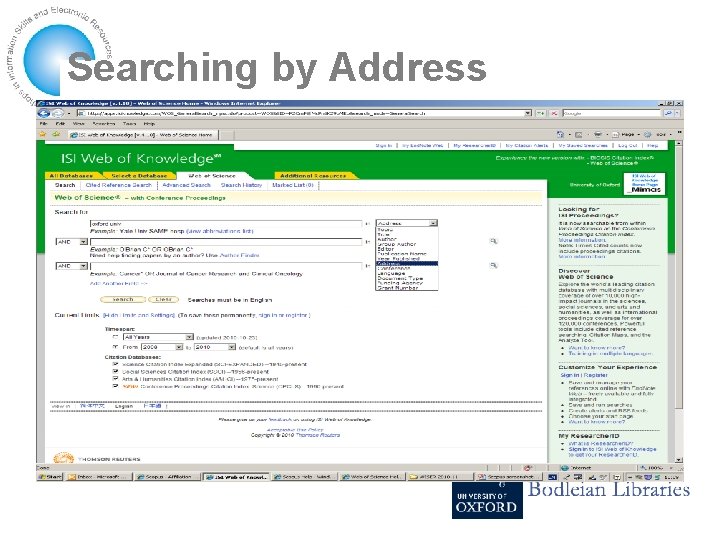This screenshot has width=720, height=540.
Task: Click the yellow Clear button
Action: tap(163, 299)
